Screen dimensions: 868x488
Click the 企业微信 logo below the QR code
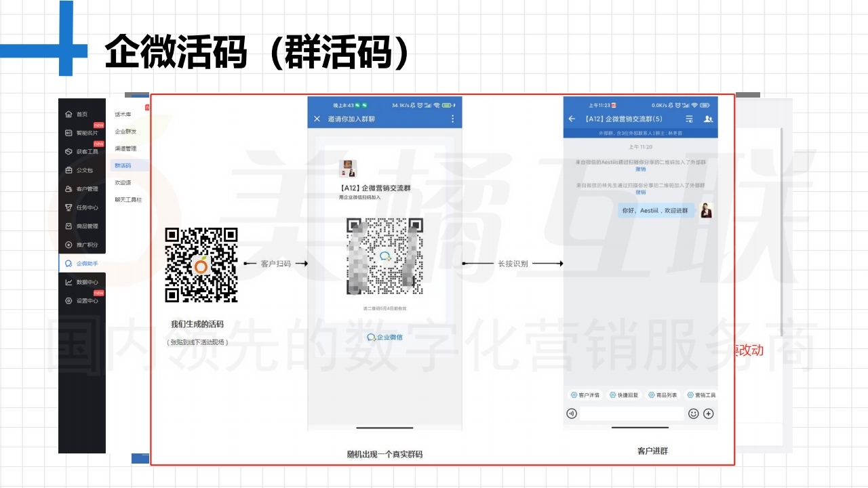[384, 337]
